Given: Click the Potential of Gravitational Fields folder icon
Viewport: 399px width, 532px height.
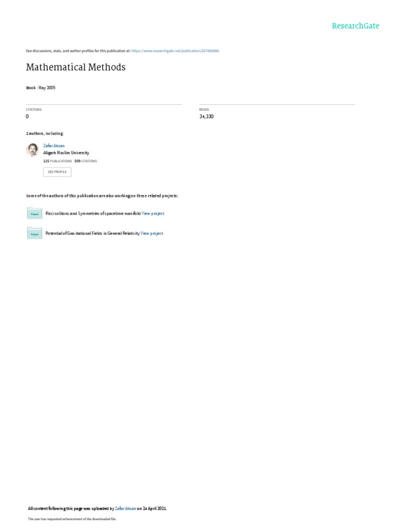Looking at the screenshot, I should (x=35, y=233).
